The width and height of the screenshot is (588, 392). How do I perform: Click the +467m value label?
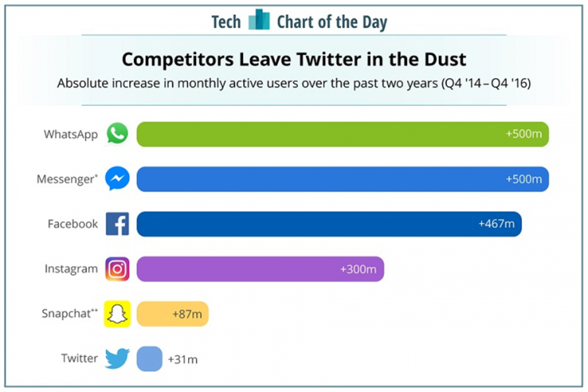495,224
